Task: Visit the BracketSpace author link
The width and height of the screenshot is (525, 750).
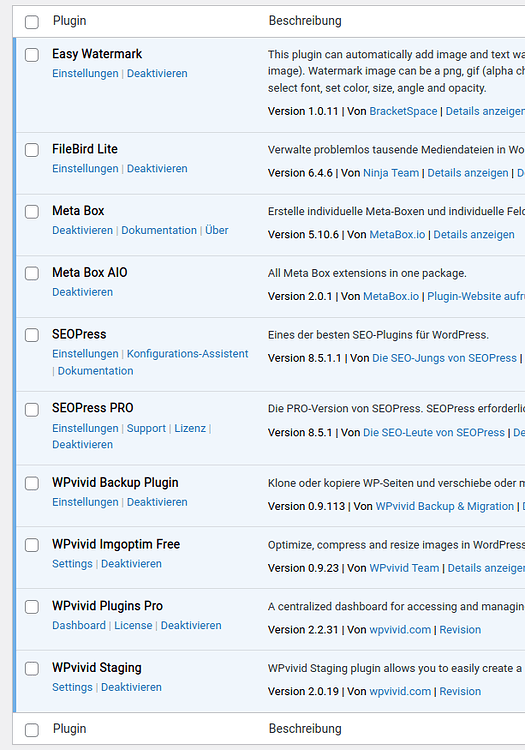Action: 403,111
